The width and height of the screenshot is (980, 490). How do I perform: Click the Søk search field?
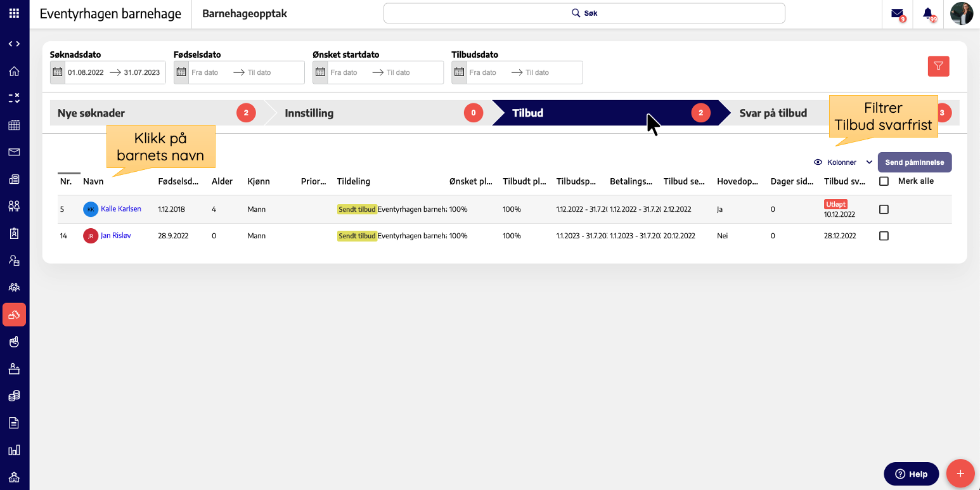pyautogui.click(x=584, y=13)
